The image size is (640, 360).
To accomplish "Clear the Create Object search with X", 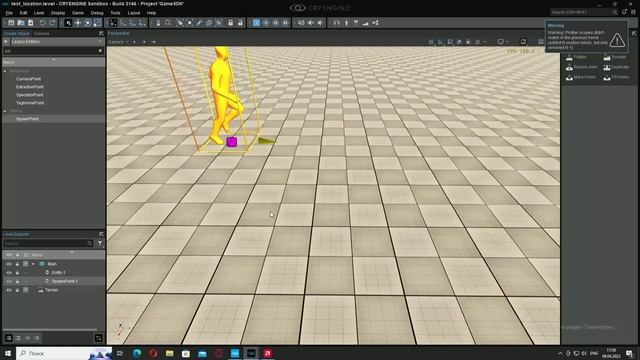I will pos(100,51).
